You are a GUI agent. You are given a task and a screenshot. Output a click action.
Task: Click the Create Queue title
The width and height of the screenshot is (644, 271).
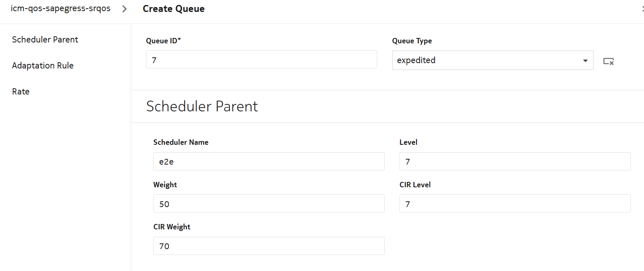[x=174, y=9]
